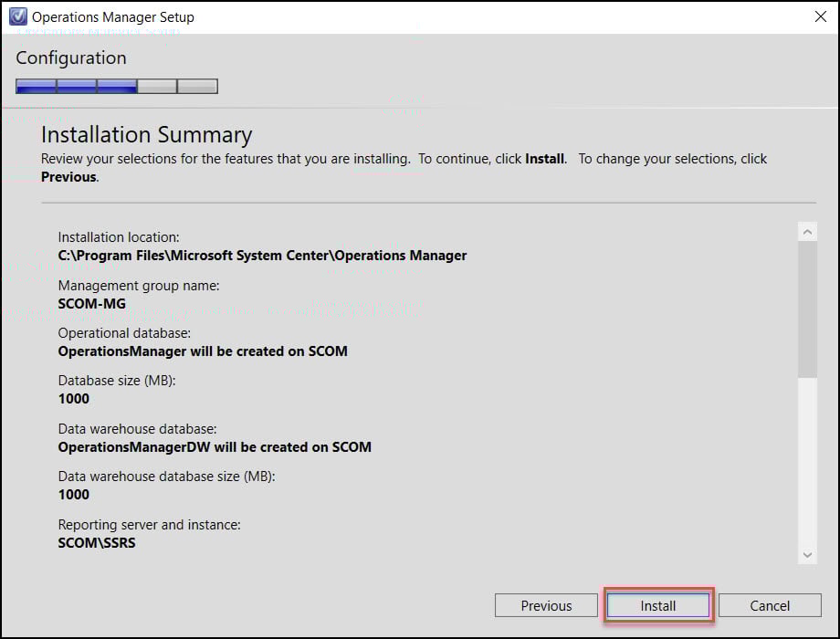Click the Operations Manager Setup title icon
Image resolution: width=840 pixels, height=639 pixels.
(17, 16)
